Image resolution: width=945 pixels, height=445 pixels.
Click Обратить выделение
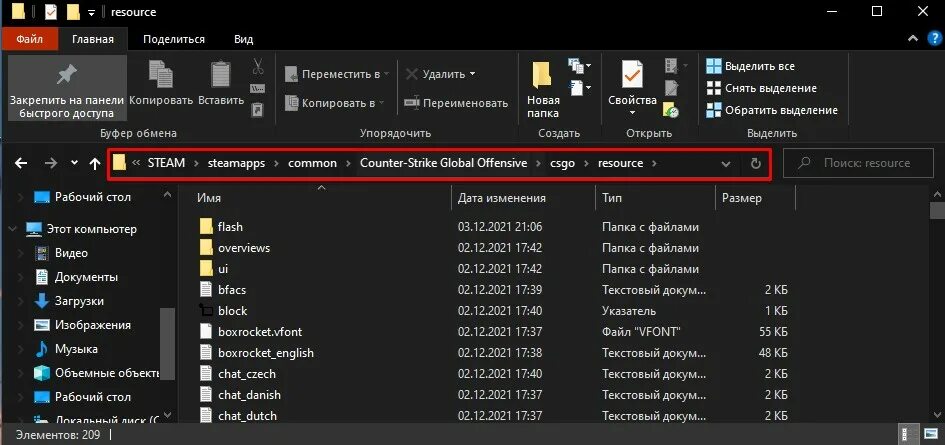coord(772,110)
